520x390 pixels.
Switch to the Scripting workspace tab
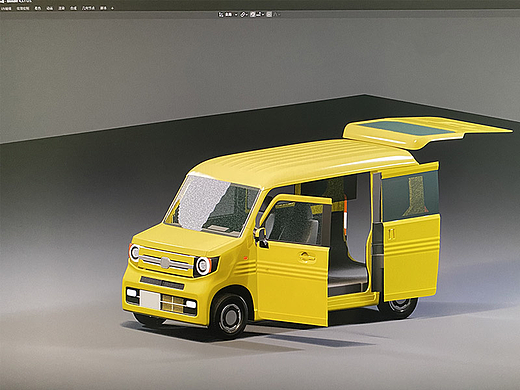pyautogui.click(x=103, y=8)
